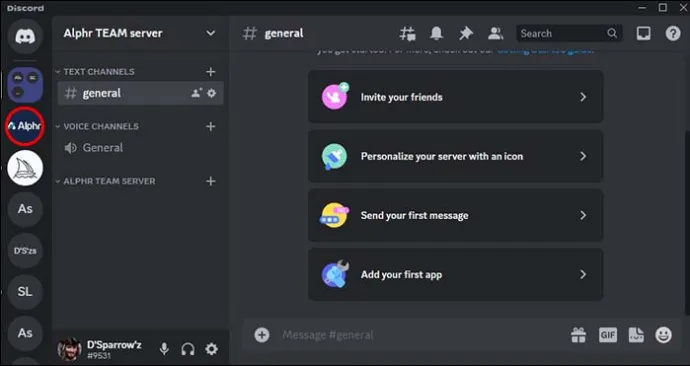Image resolution: width=690 pixels, height=366 pixels.
Task: Open Personalize your server with an icon
Action: coord(455,156)
